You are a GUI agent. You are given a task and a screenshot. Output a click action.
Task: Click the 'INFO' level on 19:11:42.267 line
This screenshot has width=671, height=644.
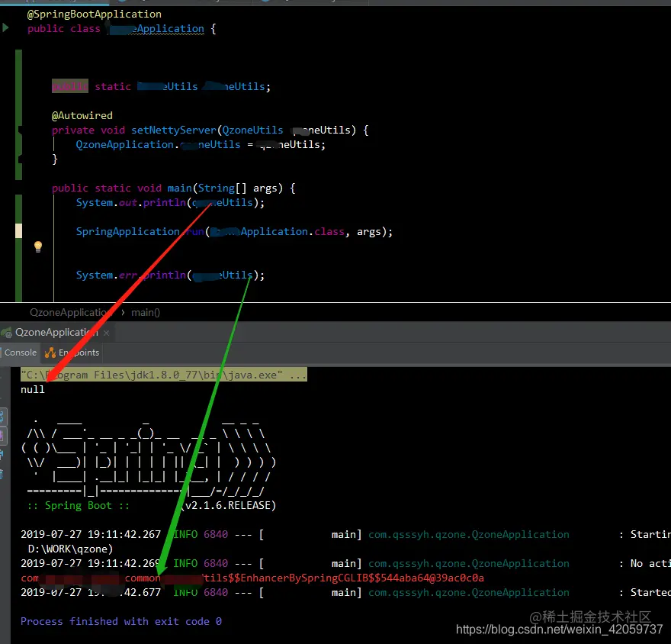point(185,534)
